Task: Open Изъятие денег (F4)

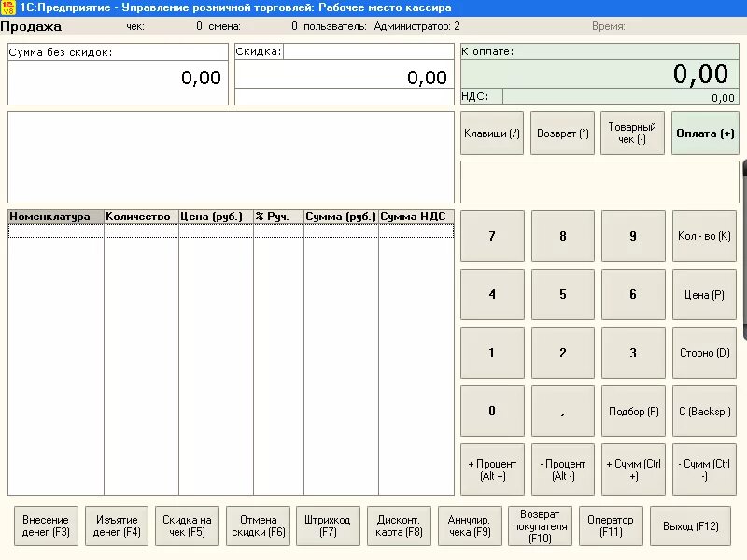Action: coord(117,525)
